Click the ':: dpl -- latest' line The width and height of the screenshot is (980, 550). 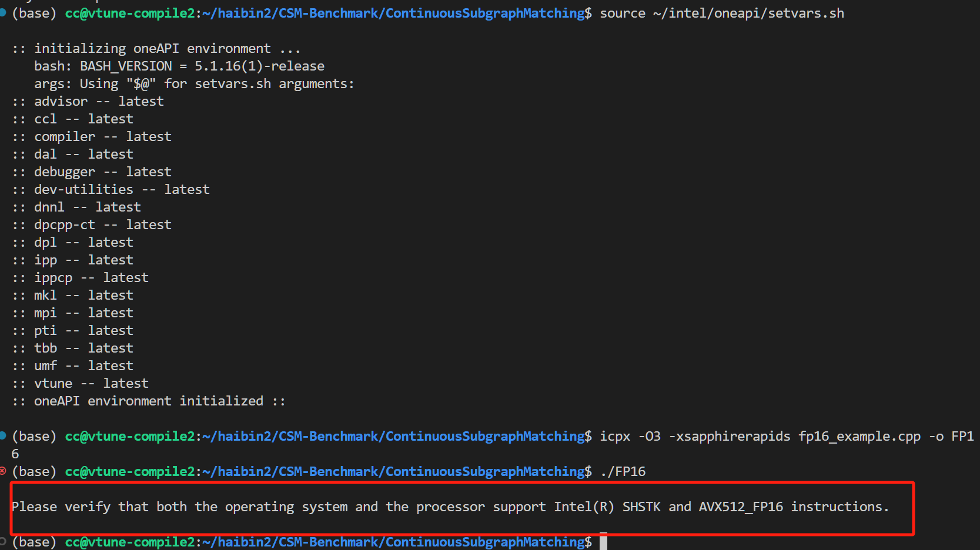pos(72,242)
